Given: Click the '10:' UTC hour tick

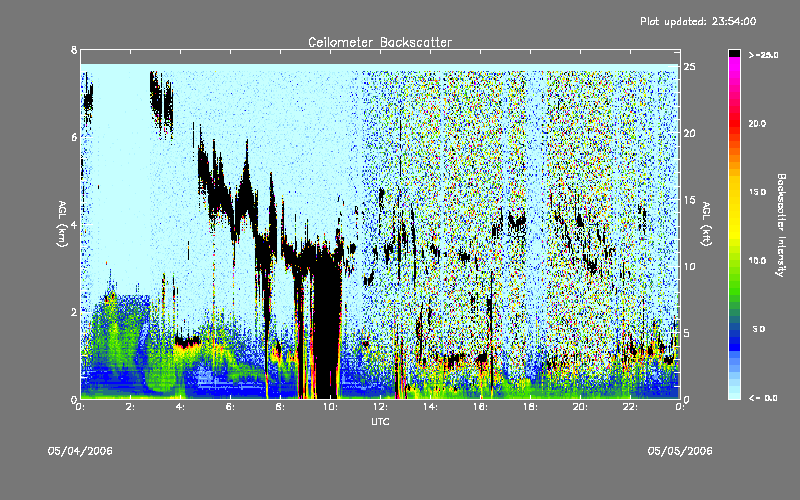Looking at the screenshot, I should [330, 407].
